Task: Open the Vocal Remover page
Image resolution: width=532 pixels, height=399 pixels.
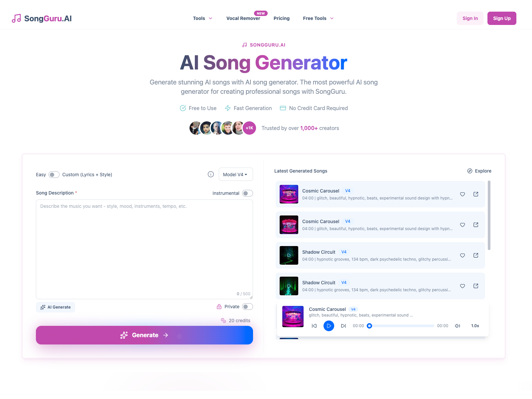Action: [x=243, y=18]
